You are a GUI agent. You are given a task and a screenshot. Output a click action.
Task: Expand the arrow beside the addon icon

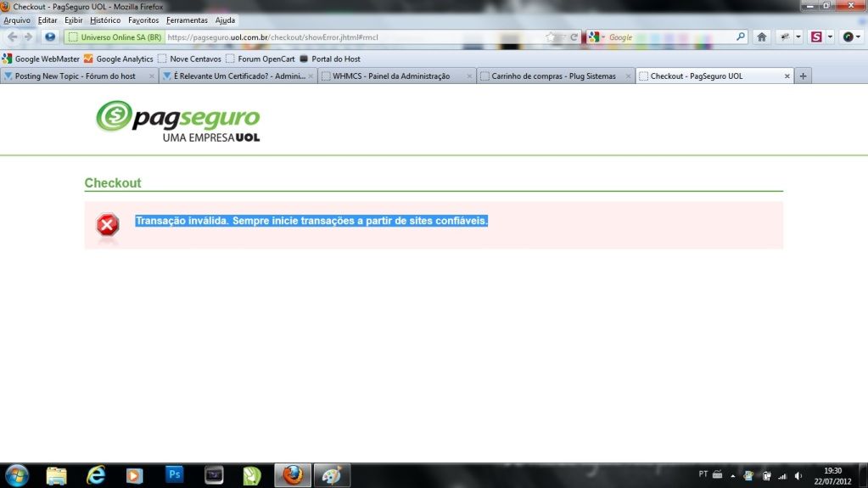point(798,37)
